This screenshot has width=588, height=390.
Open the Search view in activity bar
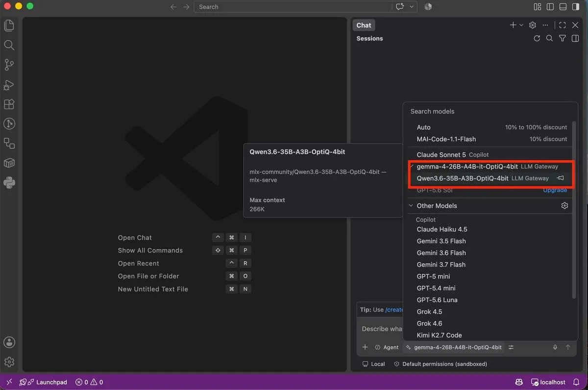pyautogui.click(x=9, y=45)
